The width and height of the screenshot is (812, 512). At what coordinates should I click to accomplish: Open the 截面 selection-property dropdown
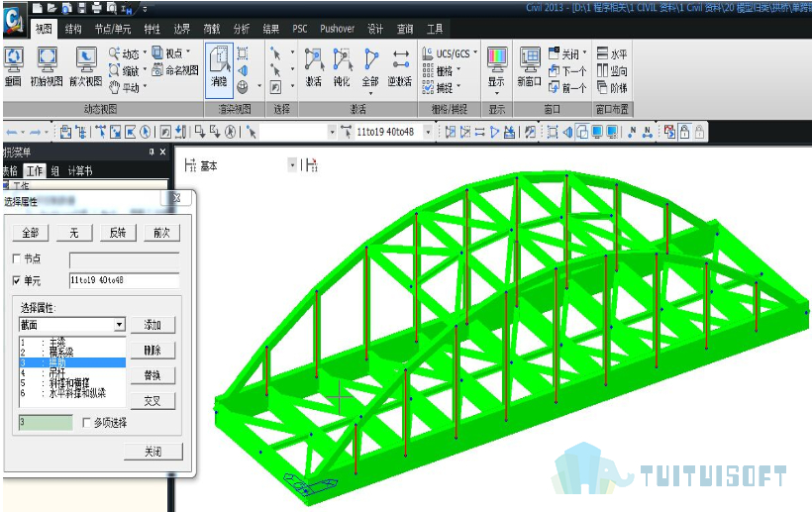click(120, 325)
